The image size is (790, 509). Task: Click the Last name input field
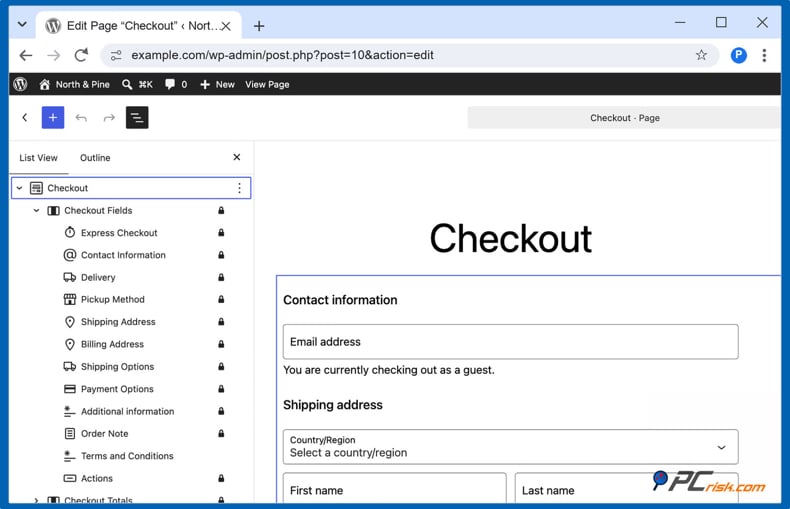pyautogui.click(x=626, y=489)
